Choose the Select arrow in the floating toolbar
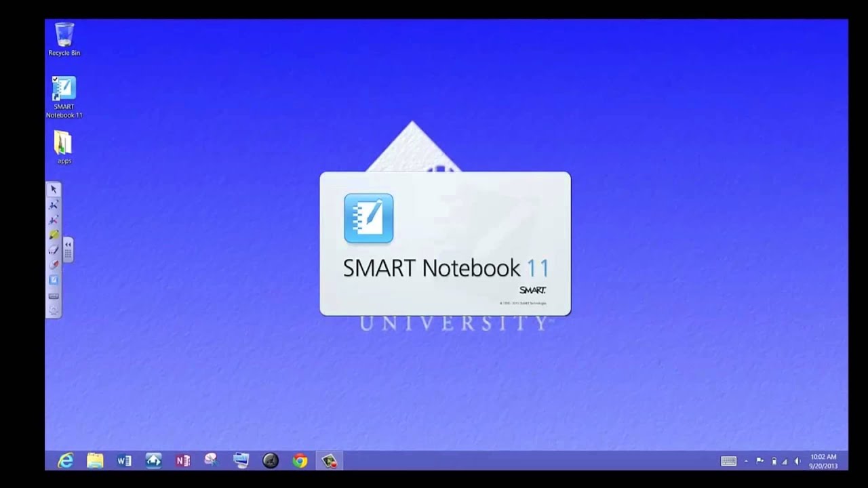The image size is (868, 488). (x=54, y=190)
